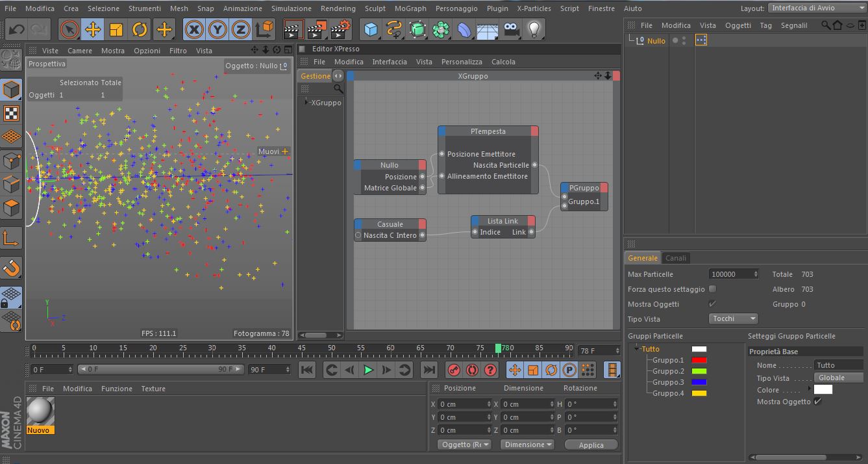Click the Applica button

[591, 445]
